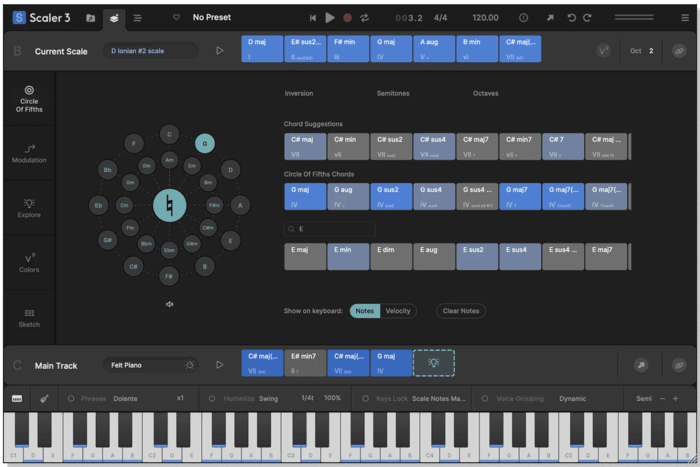Image resolution: width=700 pixels, height=467 pixels.
Task: Open the Modulation panel in sidebar
Action: point(29,151)
